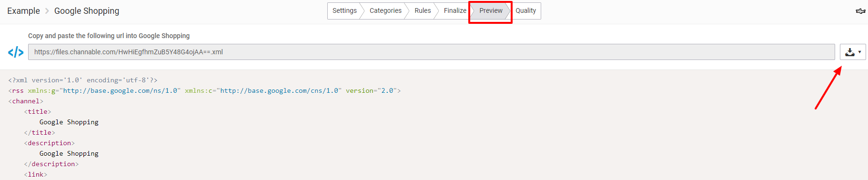Open the Settings step tab
This screenshot has height=180, width=868.
344,11
